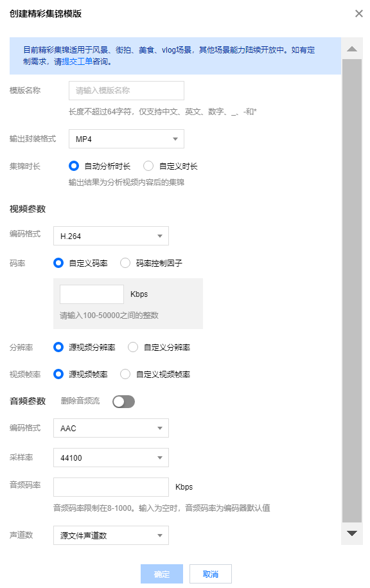Click the scrollbar up arrow

tap(351, 49)
